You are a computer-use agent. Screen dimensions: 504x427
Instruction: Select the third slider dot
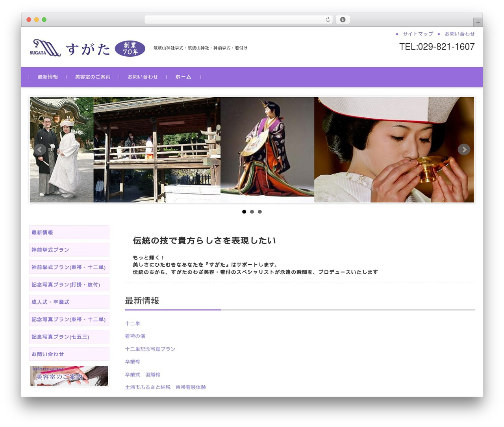260,212
